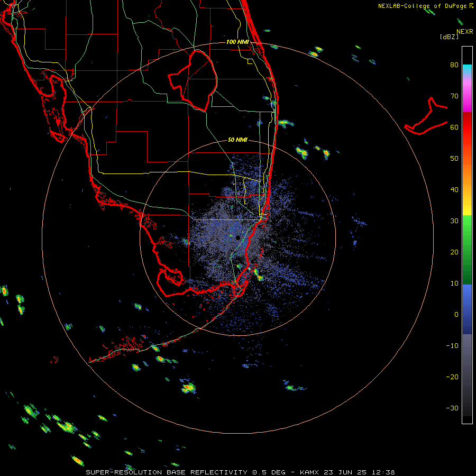Pick the cyan band atop the color bar

(x=467, y=69)
